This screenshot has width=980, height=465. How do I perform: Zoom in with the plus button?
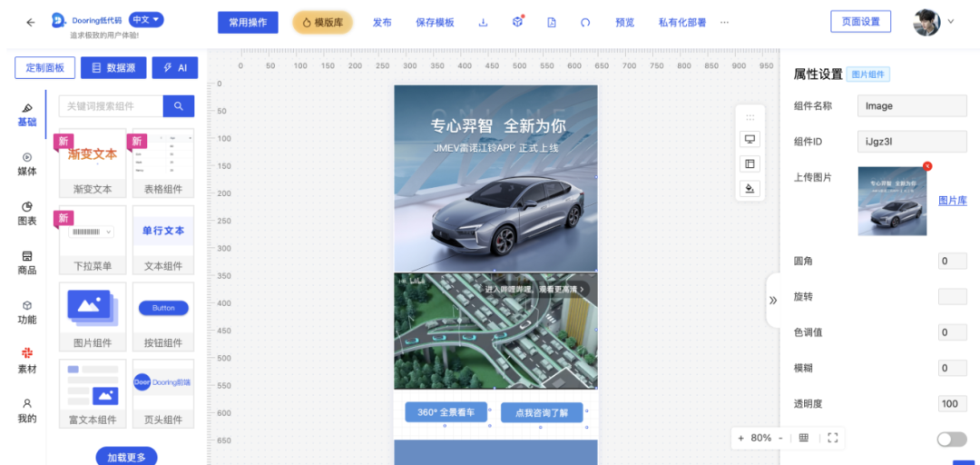tap(740, 438)
